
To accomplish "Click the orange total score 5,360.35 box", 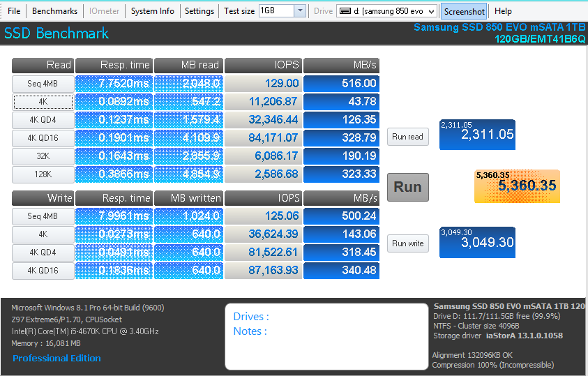I will (x=517, y=186).
